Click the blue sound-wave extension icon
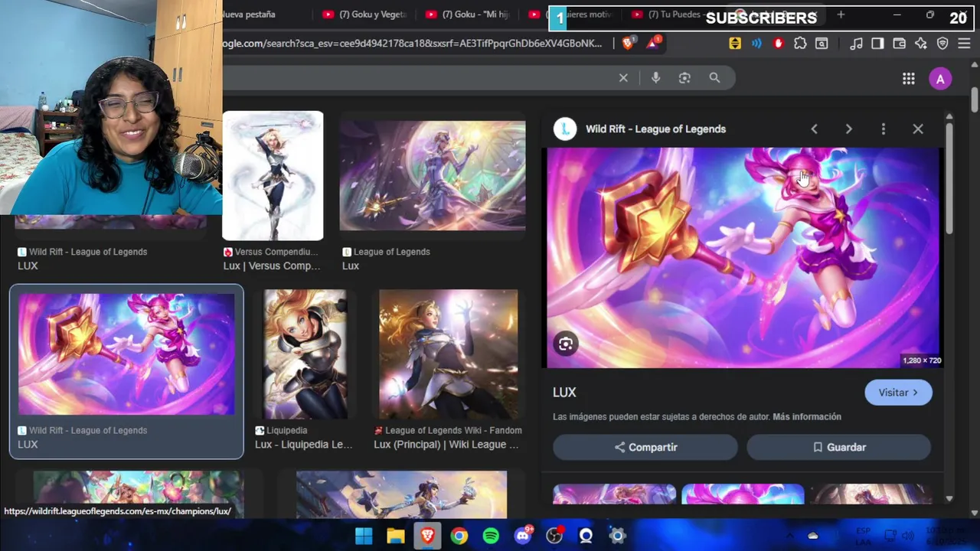The width and height of the screenshot is (980, 551). point(756,44)
